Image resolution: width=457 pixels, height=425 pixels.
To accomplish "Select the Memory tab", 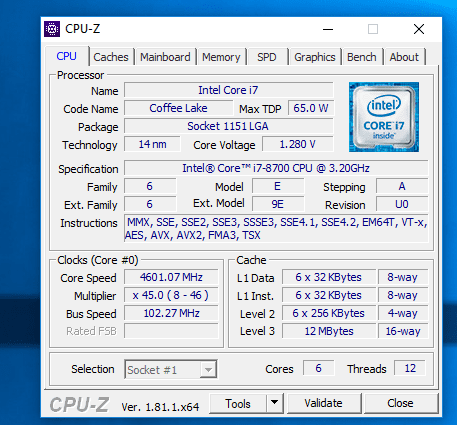I will [x=221, y=57].
